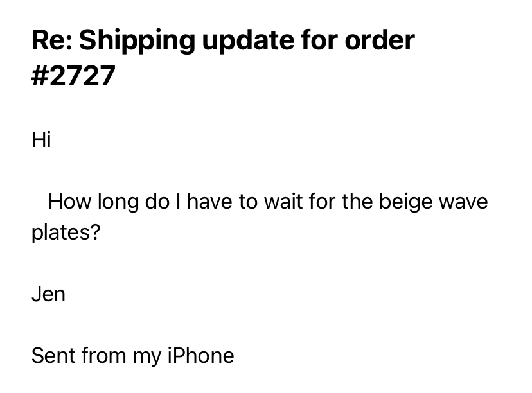Click the horizontal divider above the subject
This screenshot has height=393, width=532.
(281, 8)
